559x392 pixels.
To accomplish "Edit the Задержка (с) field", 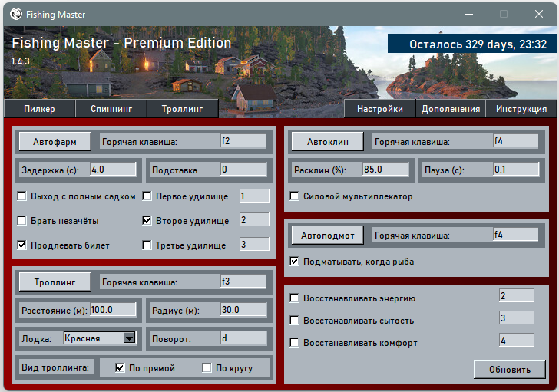I will point(113,169).
